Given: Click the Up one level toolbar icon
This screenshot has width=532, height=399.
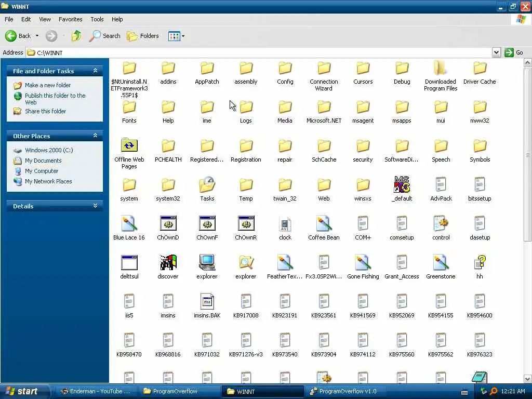Looking at the screenshot, I should pos(76,36).
